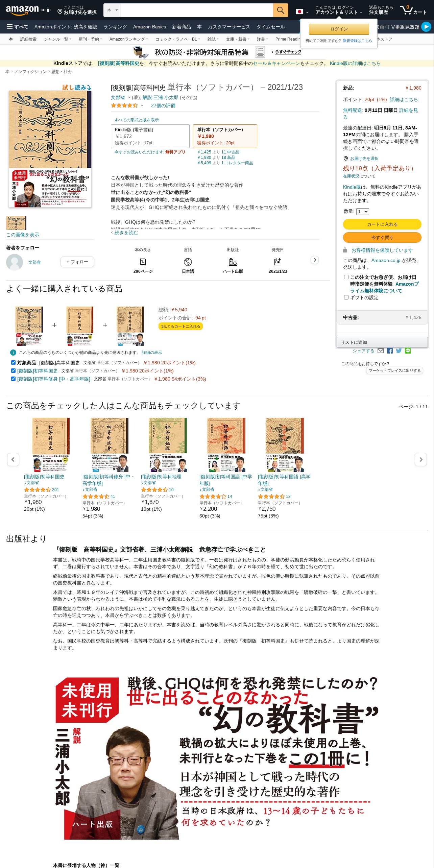Show next product detail with right arrow
The image size is (434, 868).
click(315, 260)
